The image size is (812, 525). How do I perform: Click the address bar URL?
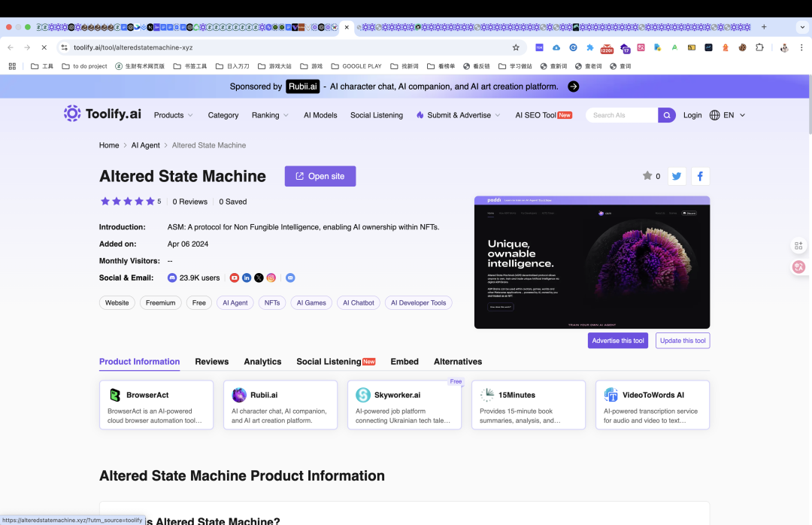click(133, 47)
